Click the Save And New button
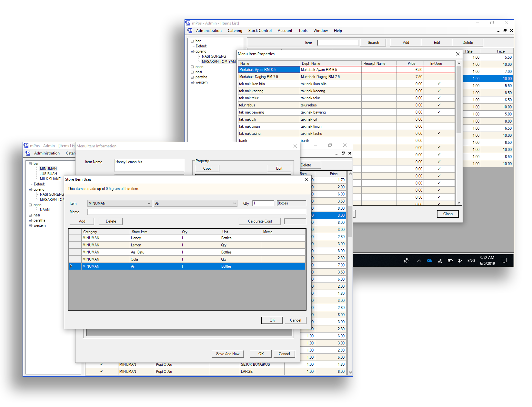This screenshot has width=532, height=407. click(x=228, y=354)
